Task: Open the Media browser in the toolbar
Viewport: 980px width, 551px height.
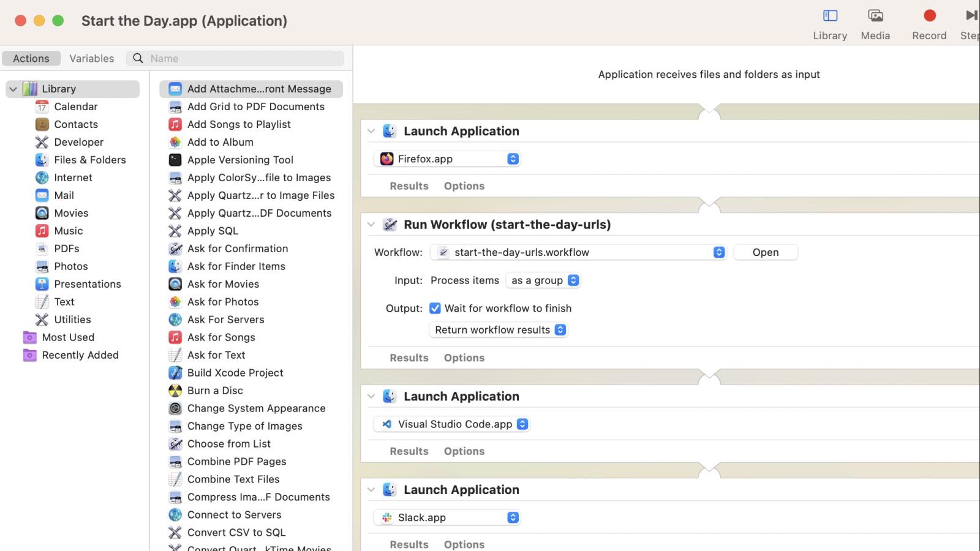Action: 875,23
